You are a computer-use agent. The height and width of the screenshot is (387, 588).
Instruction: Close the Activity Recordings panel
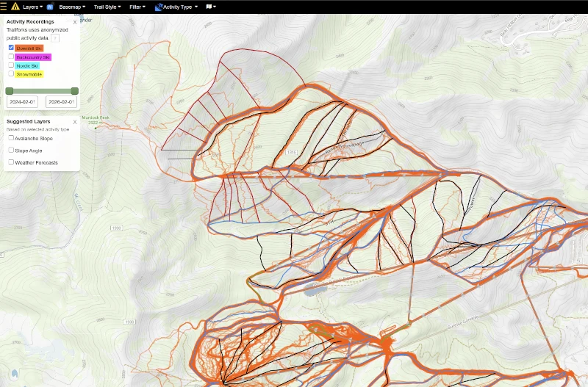pos(75,22)
